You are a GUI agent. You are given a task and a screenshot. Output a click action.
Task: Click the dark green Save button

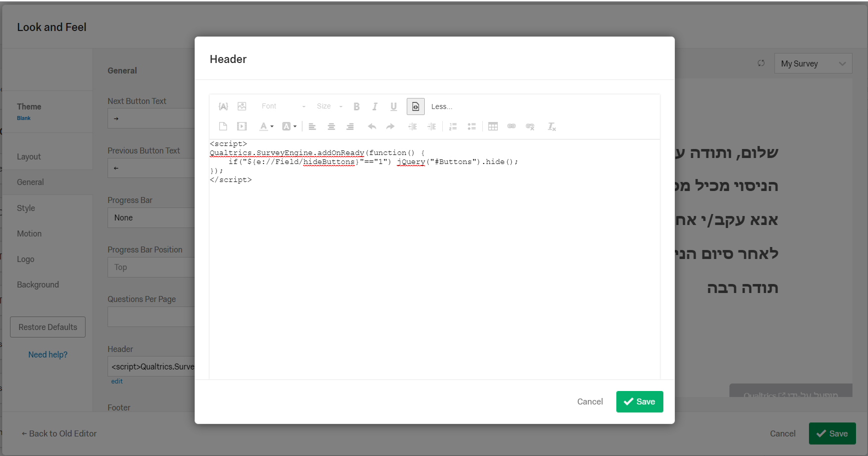(x=832, y=433)
